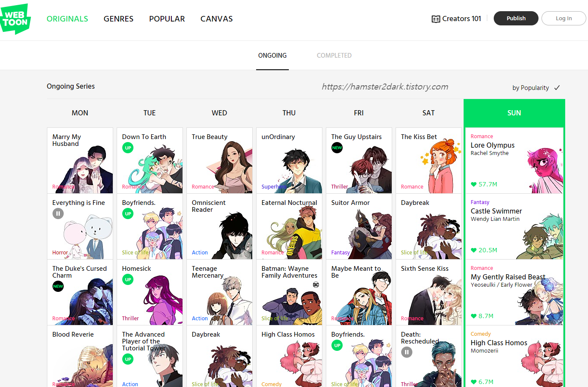Screen dimensions: 588x387
Task: Open My Gently Raised Beast card
Action: pos(514,292)
